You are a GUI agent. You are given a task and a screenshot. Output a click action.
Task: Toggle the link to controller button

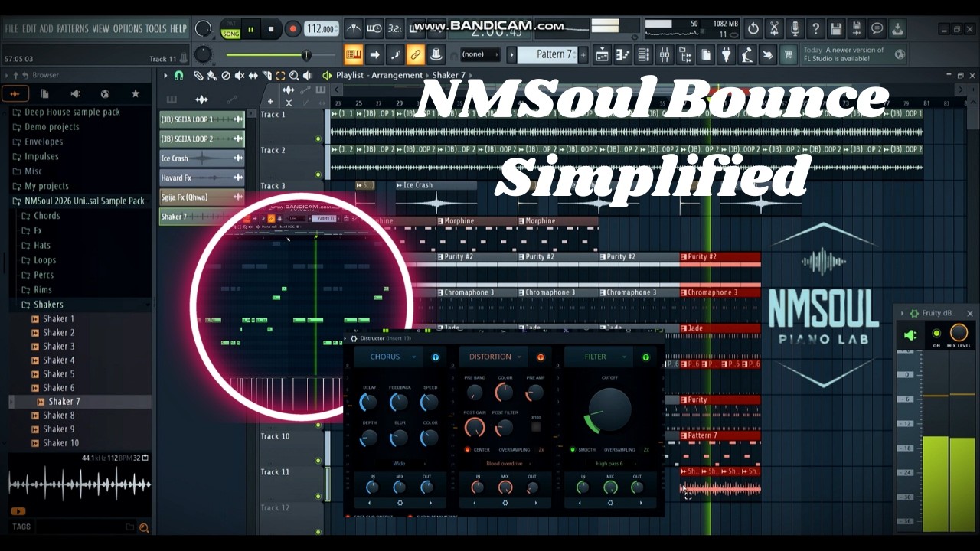[x=415, y=54]
